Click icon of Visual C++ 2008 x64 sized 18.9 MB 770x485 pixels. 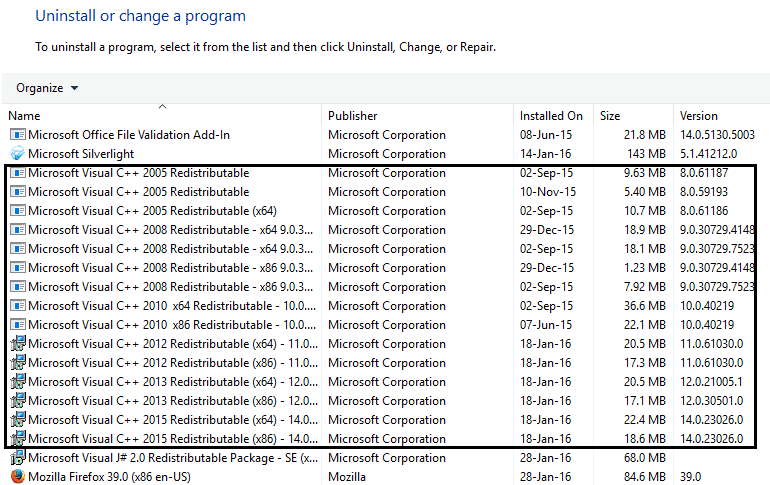click(18, 230)
